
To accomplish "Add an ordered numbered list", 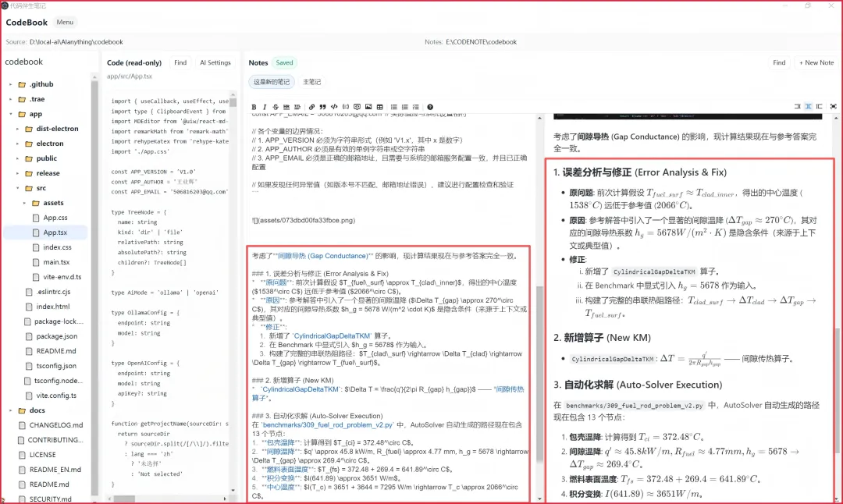I will pyautogui.click(x=405, y=107).
